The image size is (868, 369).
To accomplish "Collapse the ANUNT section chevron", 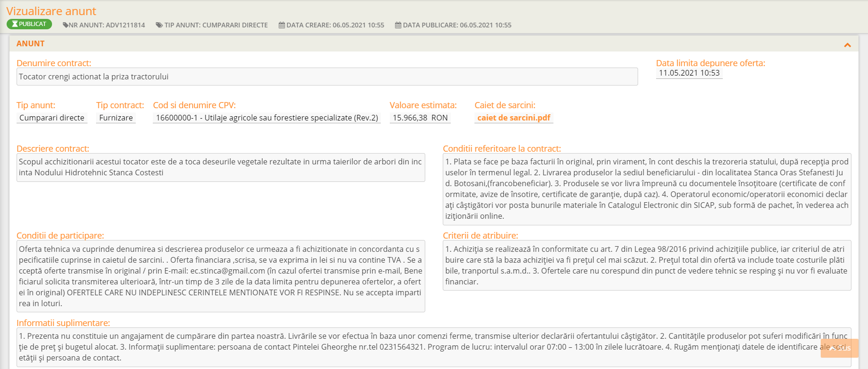I will point(847,45).
